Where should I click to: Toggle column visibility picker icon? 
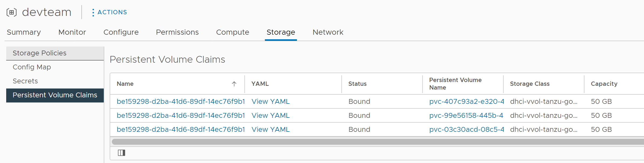coord(122,153)
